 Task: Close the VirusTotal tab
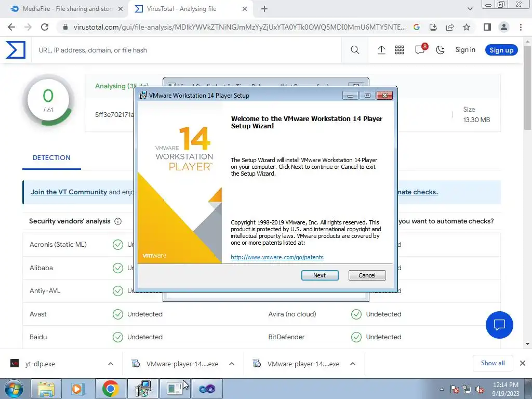[x=245, y=9]
